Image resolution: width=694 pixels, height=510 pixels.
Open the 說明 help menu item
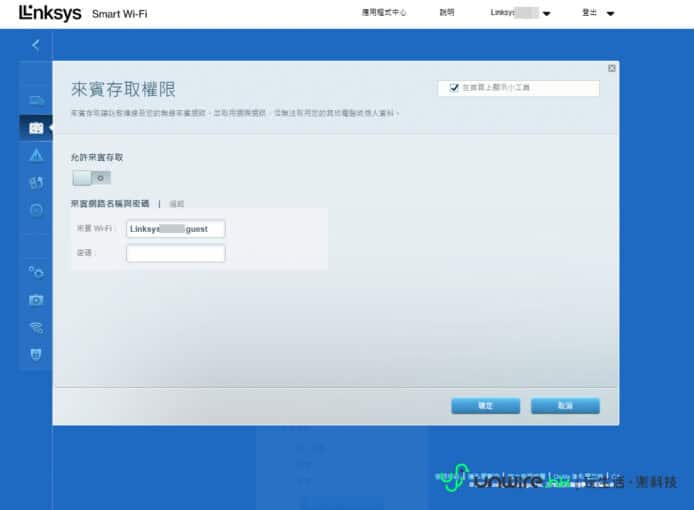tap(446, 13)
